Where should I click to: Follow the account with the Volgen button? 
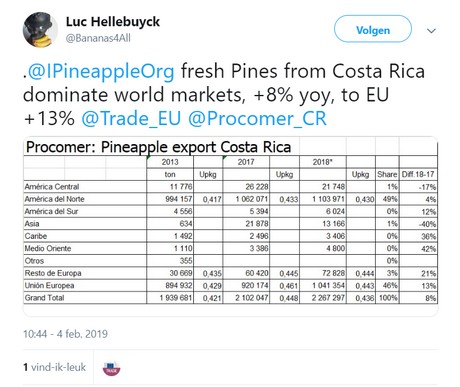[x=373, y=29]
